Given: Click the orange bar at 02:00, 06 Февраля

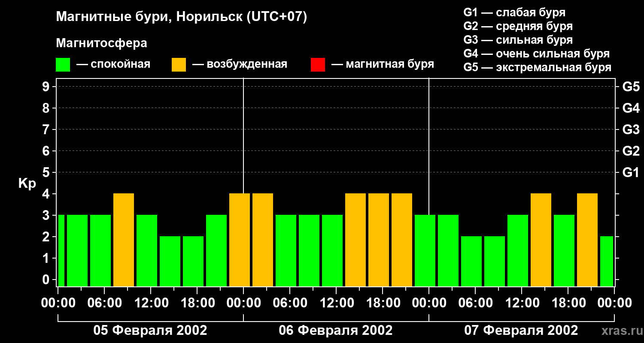Looking at the screenshot, I should (x=263, y=240).
